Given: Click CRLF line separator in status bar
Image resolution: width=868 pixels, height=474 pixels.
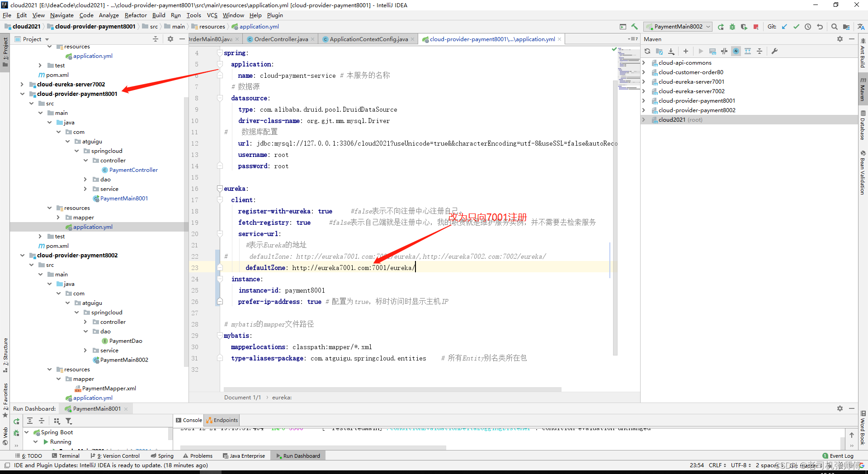Looking at the screenshot, I should coord(717,465).
